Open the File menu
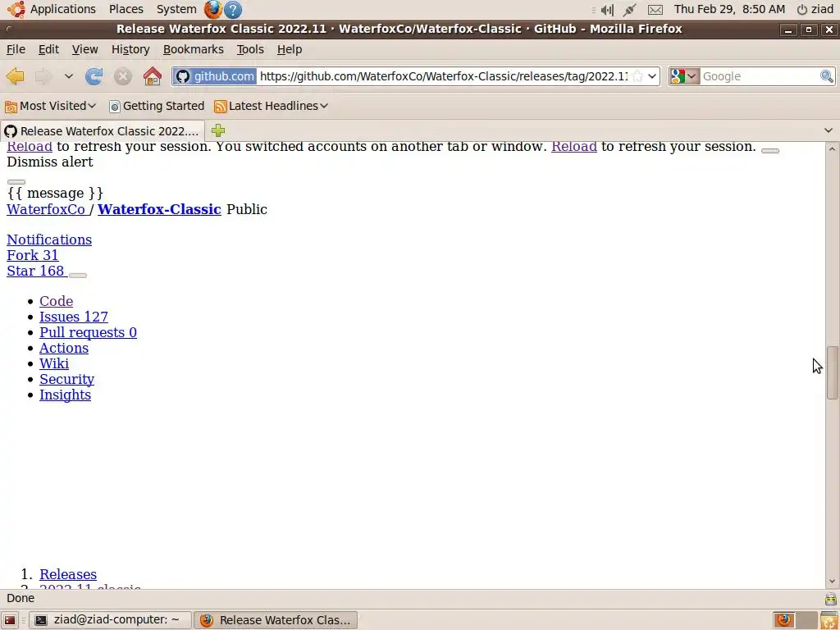The image size is (840, 630). 16,49
